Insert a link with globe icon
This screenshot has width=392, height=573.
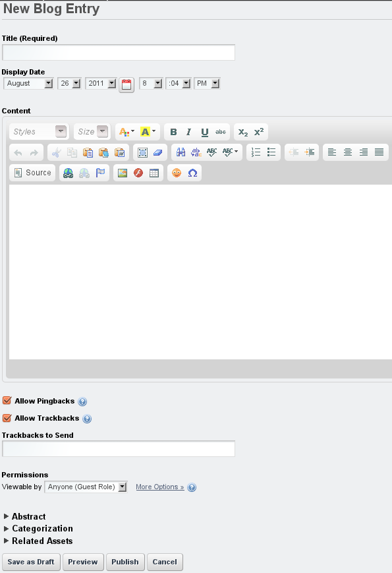click(69, 173)
